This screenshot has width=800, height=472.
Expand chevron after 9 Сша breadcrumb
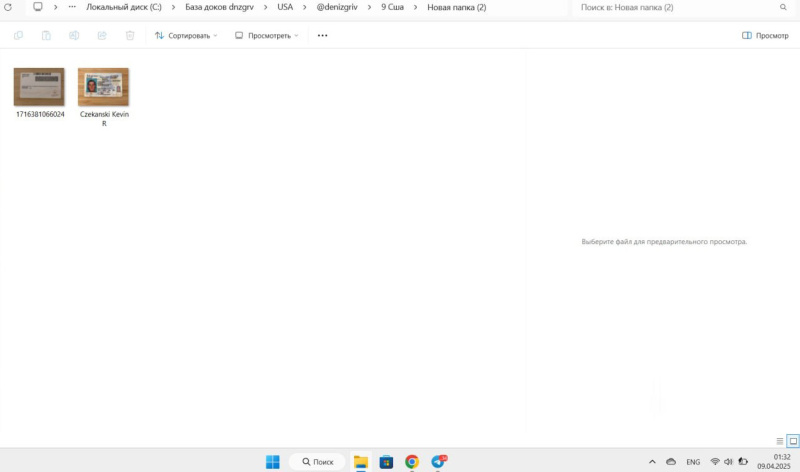[415, 7]
